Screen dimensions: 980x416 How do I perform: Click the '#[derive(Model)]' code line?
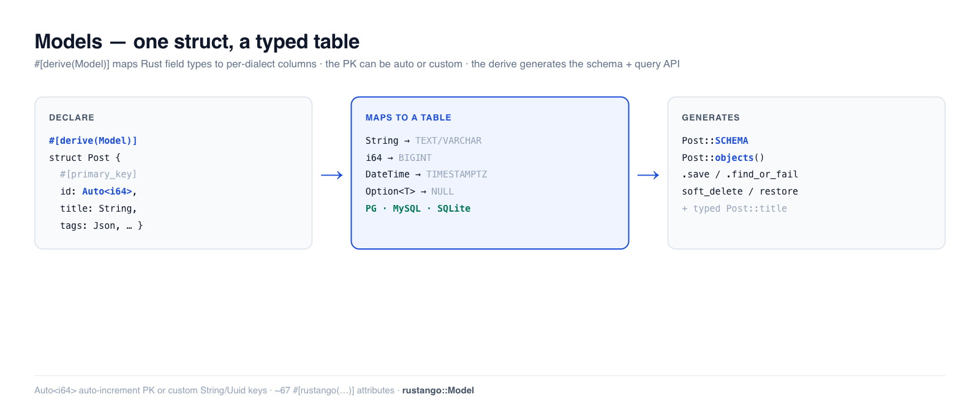(x=93, y=141)
